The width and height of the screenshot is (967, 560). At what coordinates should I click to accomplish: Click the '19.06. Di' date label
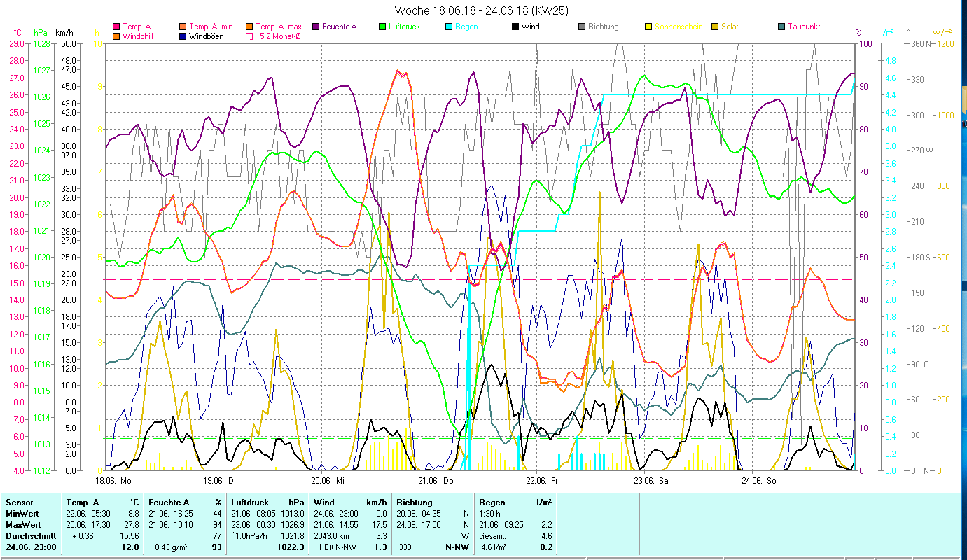(x=220, y=481)
